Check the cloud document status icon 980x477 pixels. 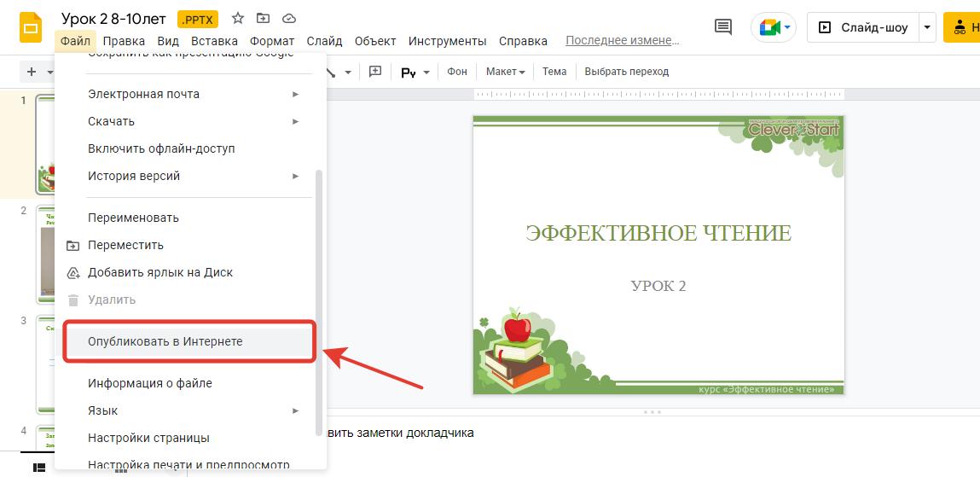click(289, 18)
